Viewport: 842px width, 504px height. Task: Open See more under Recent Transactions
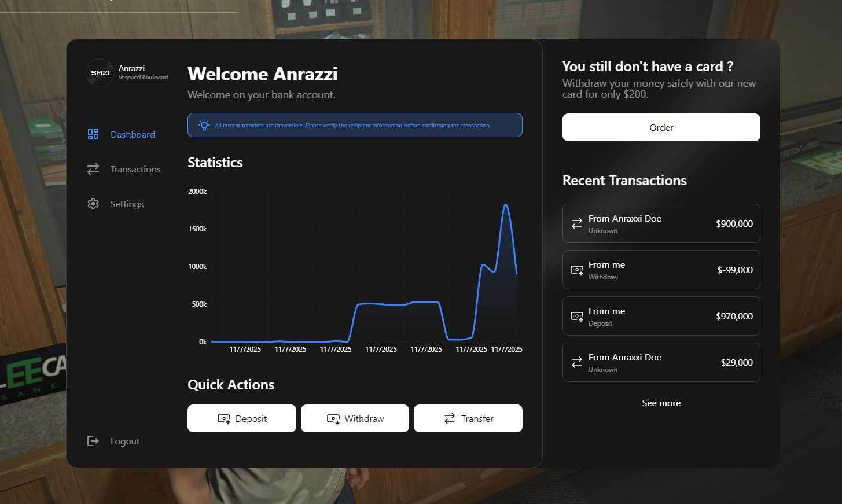[x=661, y=403]
